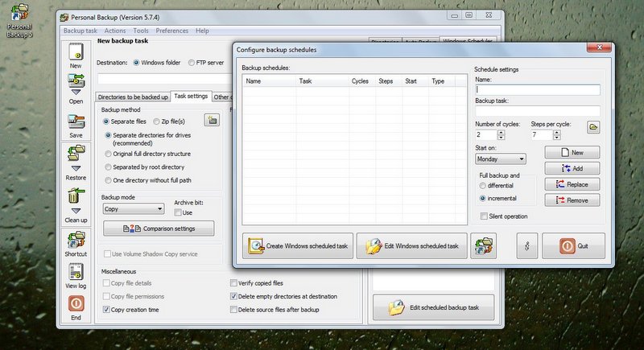This screenshot has width=644, height=350.
Task: Increase Steps per cycle with up arrow
Action: pos(556,132)
